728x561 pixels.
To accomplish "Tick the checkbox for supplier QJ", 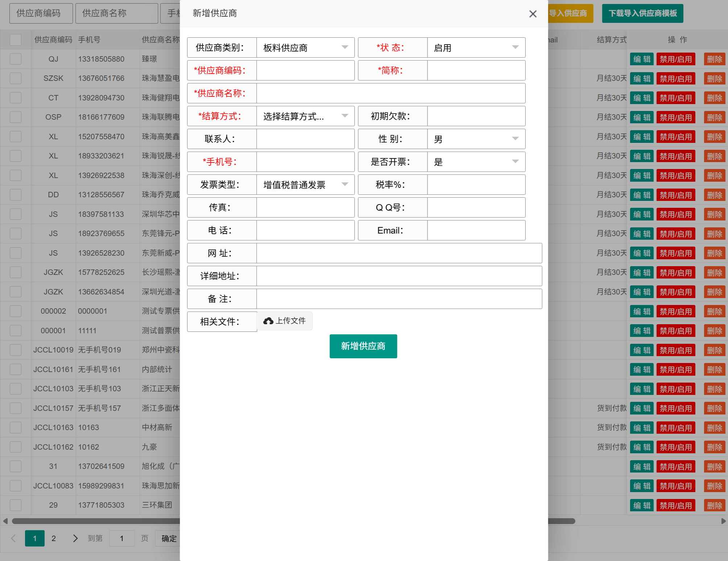I will 16,59.
